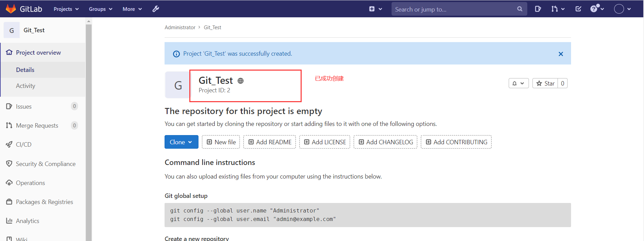This screenshot has height=241, width=644.
Task: Expand the blue Clone dropdown
Action: click(x=181, y=142)
